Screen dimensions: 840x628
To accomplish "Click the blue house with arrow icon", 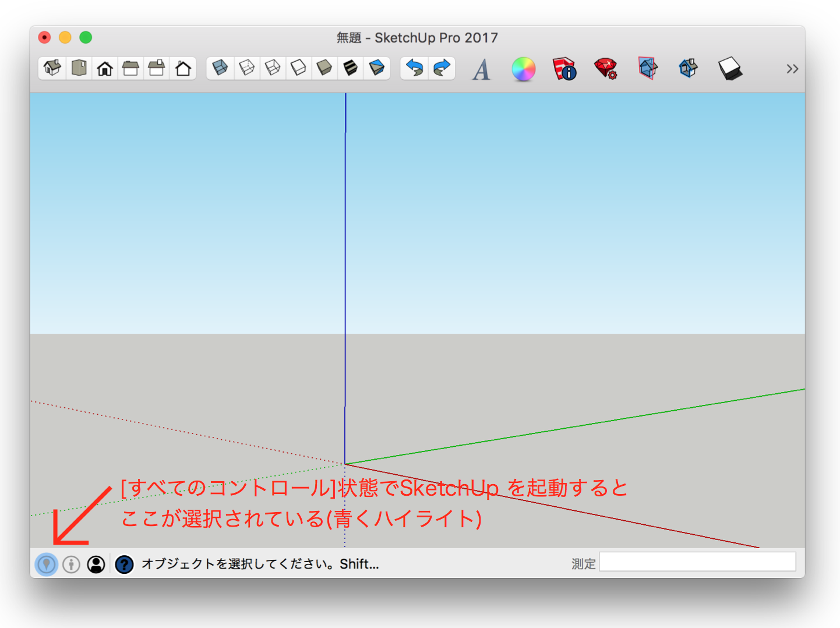I will (x=689, y=69).
